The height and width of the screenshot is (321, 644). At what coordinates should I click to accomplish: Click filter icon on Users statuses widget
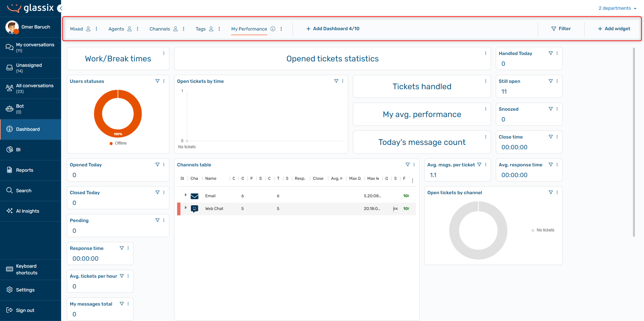tap(157, 81)
